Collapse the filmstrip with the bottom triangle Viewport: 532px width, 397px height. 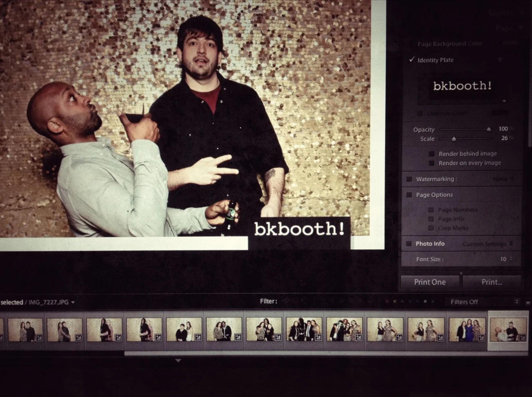coord(178,361)
